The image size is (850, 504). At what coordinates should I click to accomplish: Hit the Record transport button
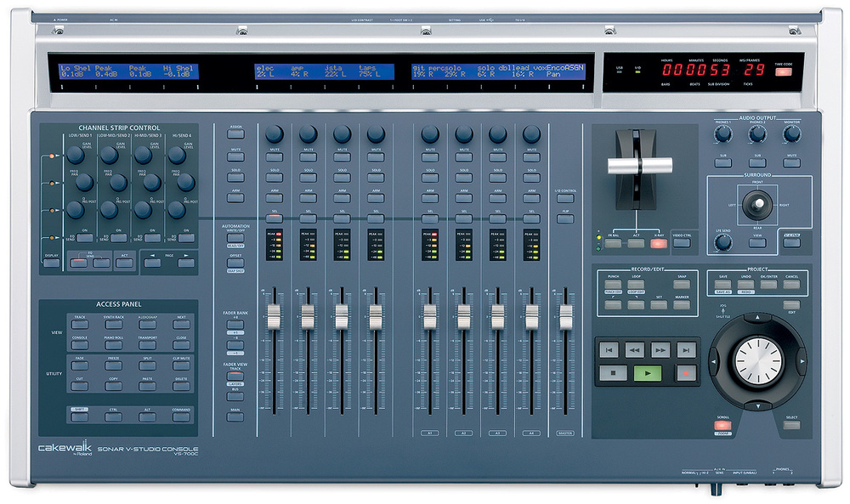tap(683, 372)
